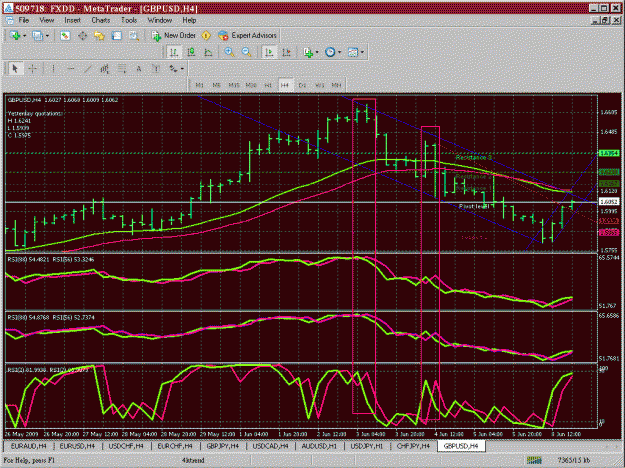This screenshot has height=468, width=625.
Task: Open the View menu
Action: (x=47, y=20)
